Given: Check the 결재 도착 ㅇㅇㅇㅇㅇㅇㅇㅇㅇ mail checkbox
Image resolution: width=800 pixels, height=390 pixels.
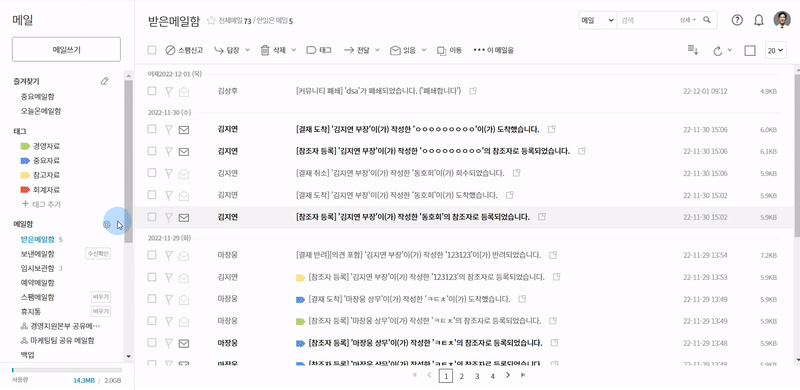Looking at the screenshot, I should click(152, 129).
